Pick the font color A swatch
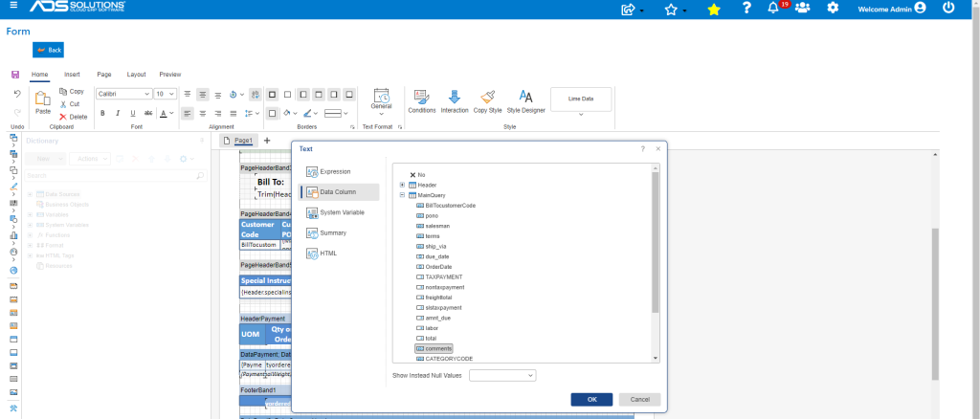Viewport: 980px width, 419px height. tap(163, 114)
